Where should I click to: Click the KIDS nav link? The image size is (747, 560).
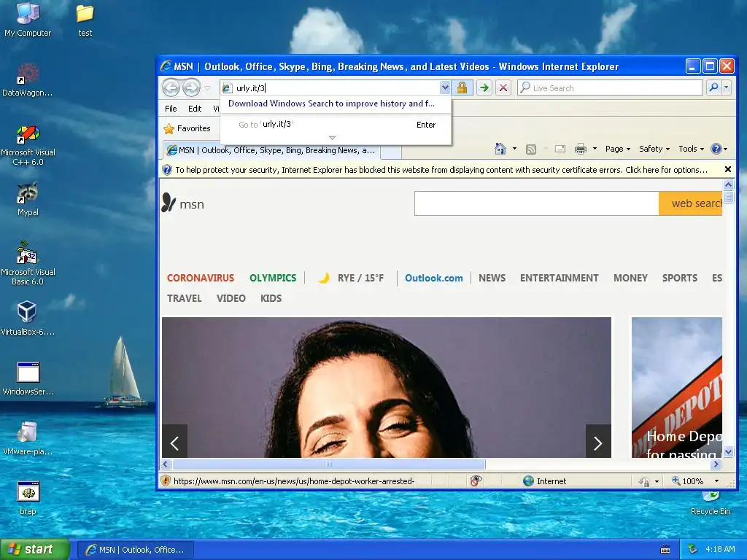271,298
